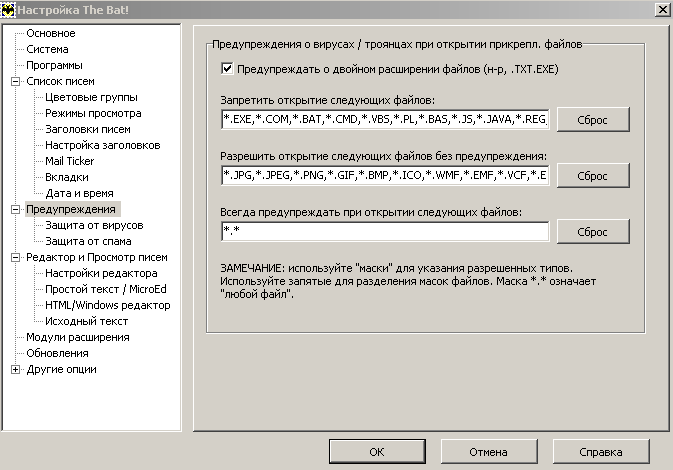Screen dimensions: 673x470
Task: Click label Всегда предупреждать при открытии следующих файлов
Action: pyautogui.click(x=371, y=212)
